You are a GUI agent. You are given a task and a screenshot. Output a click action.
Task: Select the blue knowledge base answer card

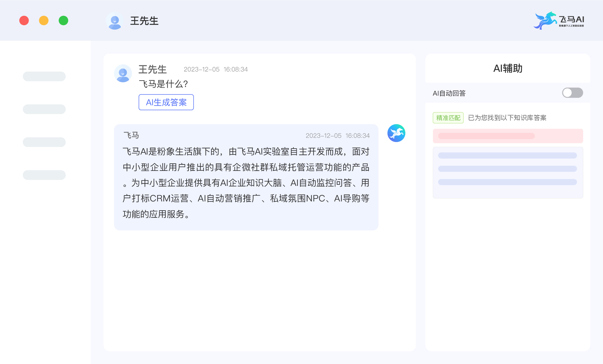coord(508,172)
